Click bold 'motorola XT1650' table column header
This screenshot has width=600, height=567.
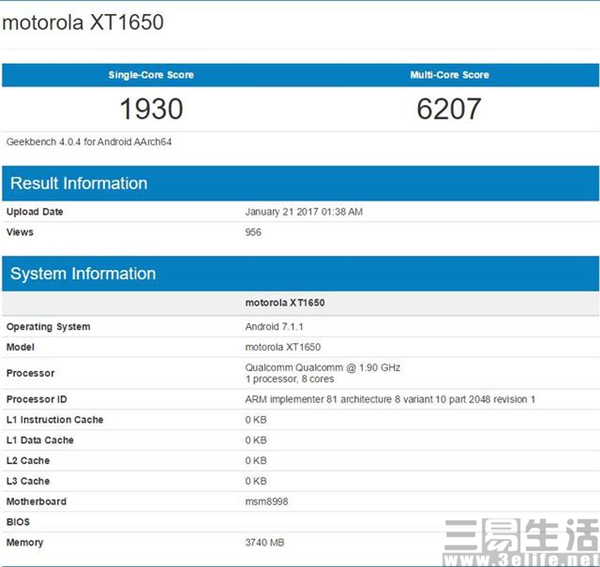click(285, 303)
